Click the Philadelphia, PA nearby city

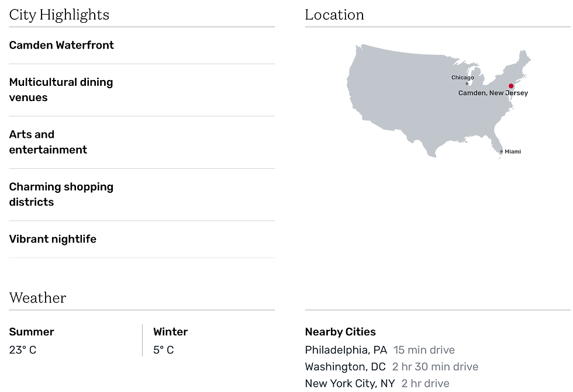coord(346,350)
